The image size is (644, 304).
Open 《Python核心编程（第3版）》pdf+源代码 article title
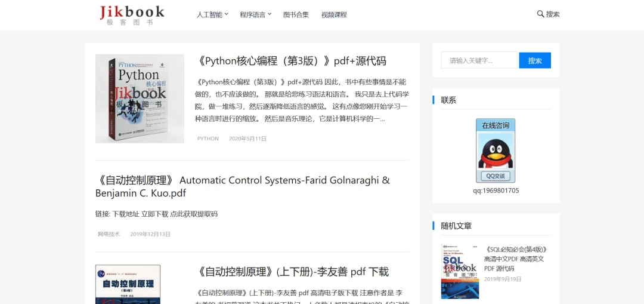pyautogui.click(x=290, y=61)
